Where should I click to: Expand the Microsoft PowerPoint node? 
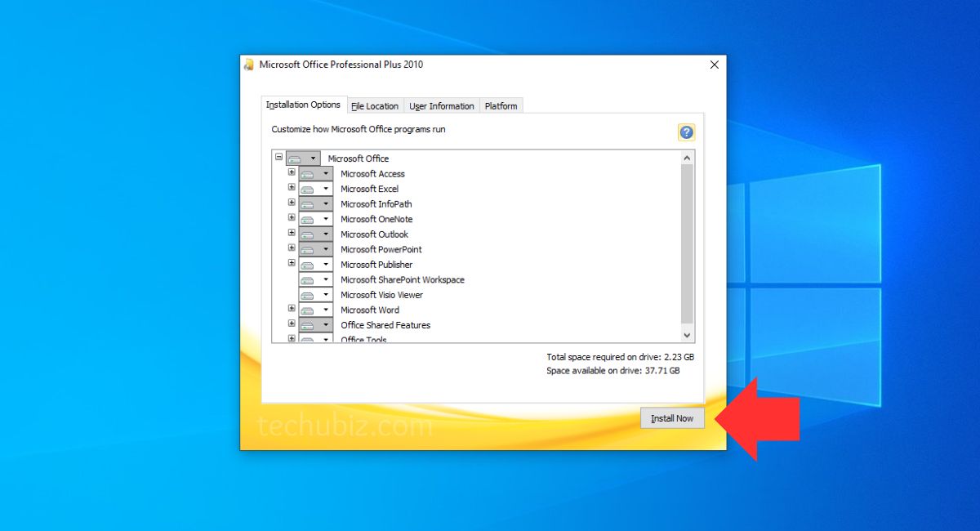pos(292,248)
